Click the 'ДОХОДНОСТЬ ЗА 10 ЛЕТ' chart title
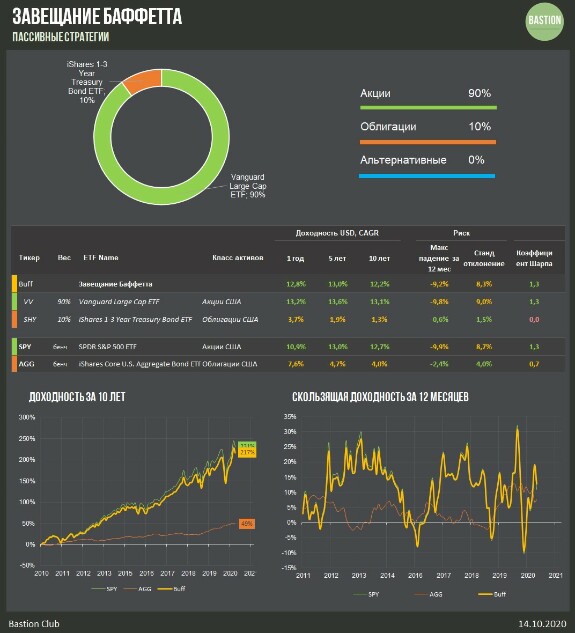Viewport: 575px width, 633px height. click(x=77, y=397)
